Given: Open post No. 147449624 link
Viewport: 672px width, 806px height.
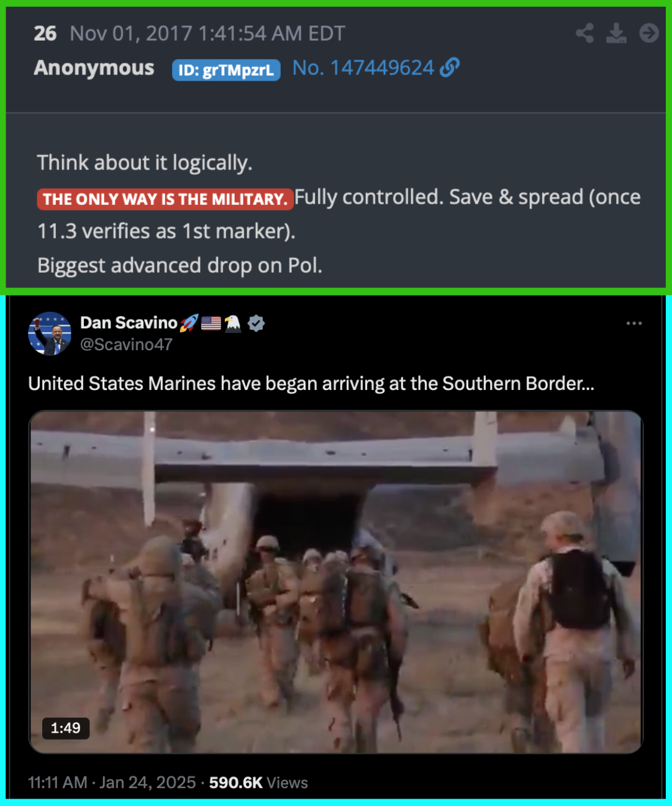Looking at the screenshot, I should pos(363,68).
